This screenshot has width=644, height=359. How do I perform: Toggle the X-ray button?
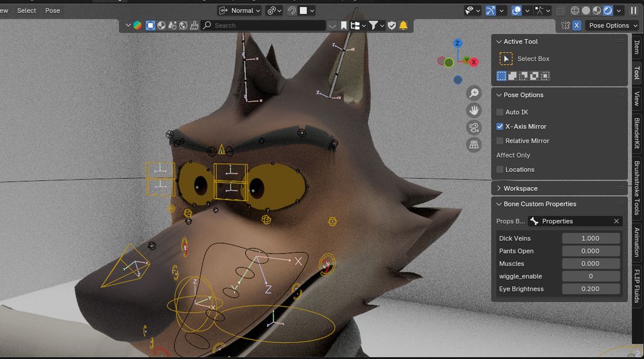[560, 11]
